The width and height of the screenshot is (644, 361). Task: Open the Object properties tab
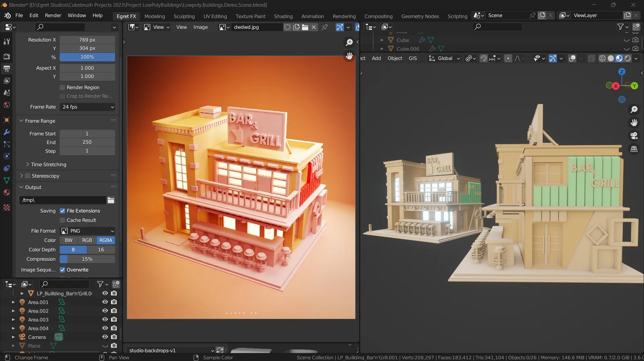[6, 120]
